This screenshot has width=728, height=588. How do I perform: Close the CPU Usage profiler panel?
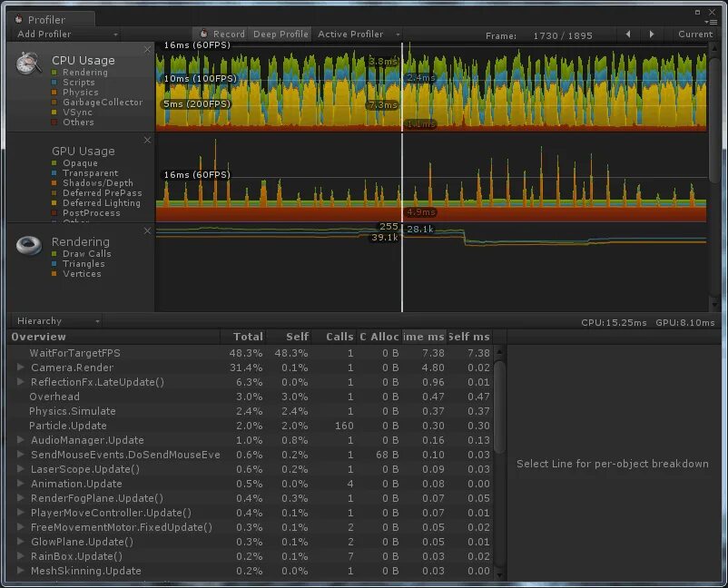point(147,50)
